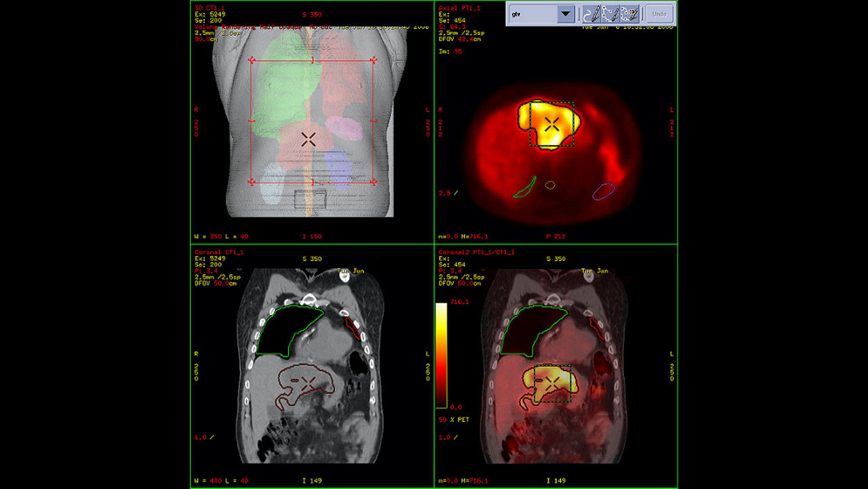Screen dimensions: 868x489
Task: Select the contour edit tool with dotted outline
Action: (x=629, y=14)
